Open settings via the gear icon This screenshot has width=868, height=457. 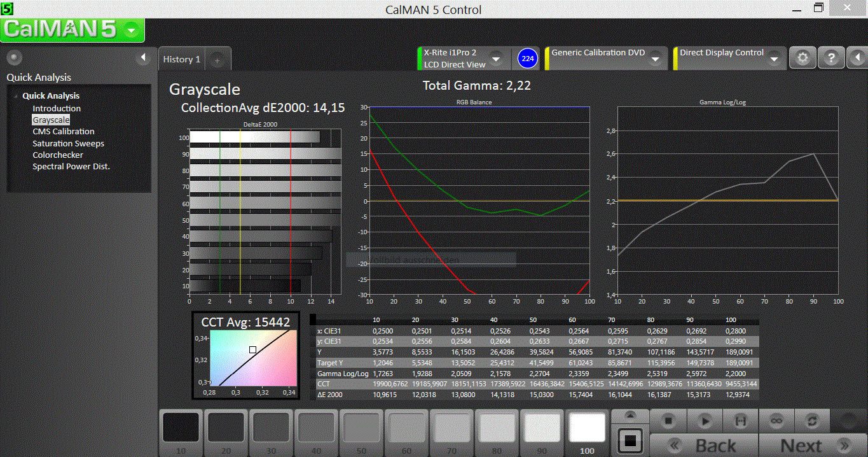(x=803, y=58)
